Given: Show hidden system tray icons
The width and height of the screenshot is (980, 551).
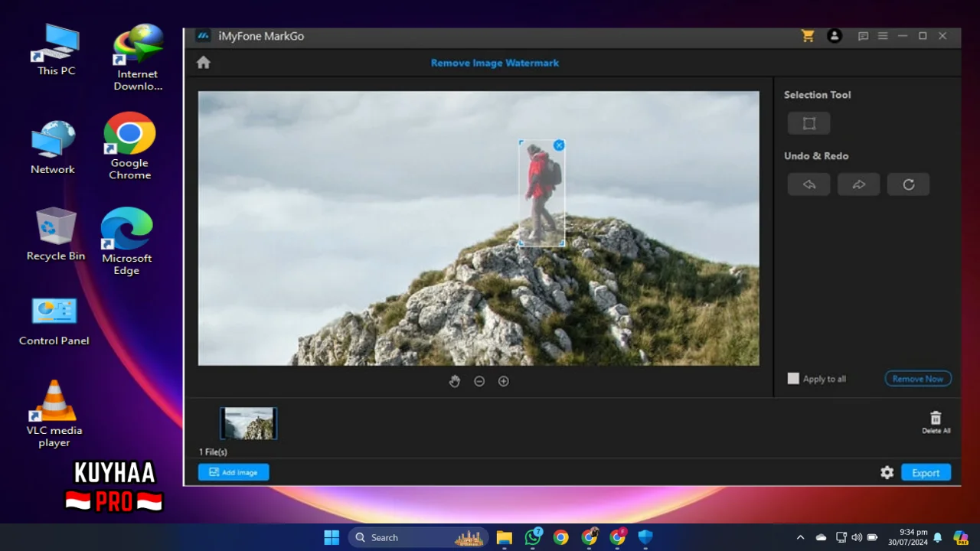Looking at the screenshot, I should (801, 537).
